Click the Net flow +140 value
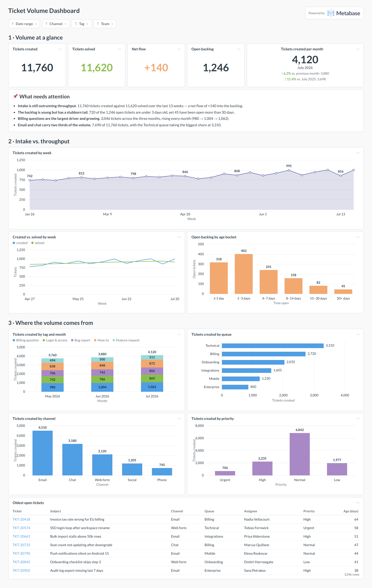The width and height of the screenshot is (372, 588). click(x=156, y=68)
